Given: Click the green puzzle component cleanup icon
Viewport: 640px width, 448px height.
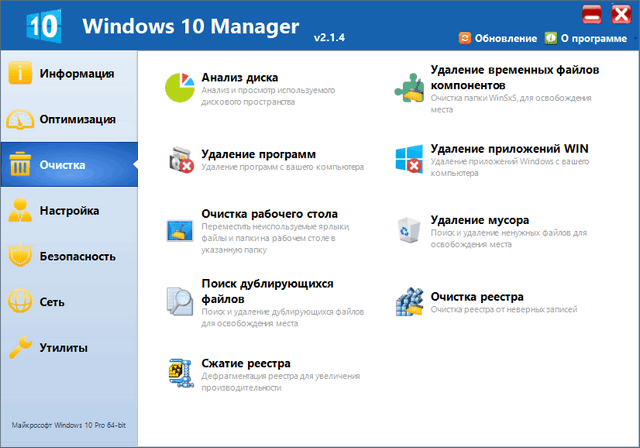Looking at the screenshot, I should click(x=409, y=87).
